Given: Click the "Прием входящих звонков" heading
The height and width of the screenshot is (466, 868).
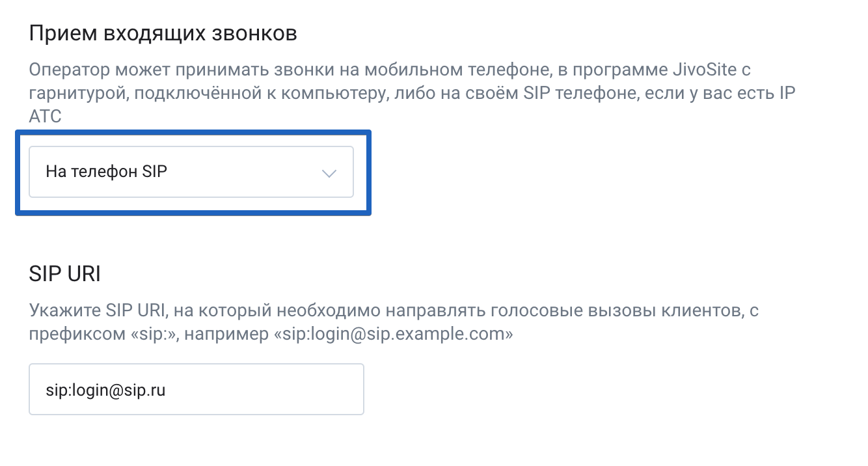Looking at the screenshot, I should [x=163, y=34].
